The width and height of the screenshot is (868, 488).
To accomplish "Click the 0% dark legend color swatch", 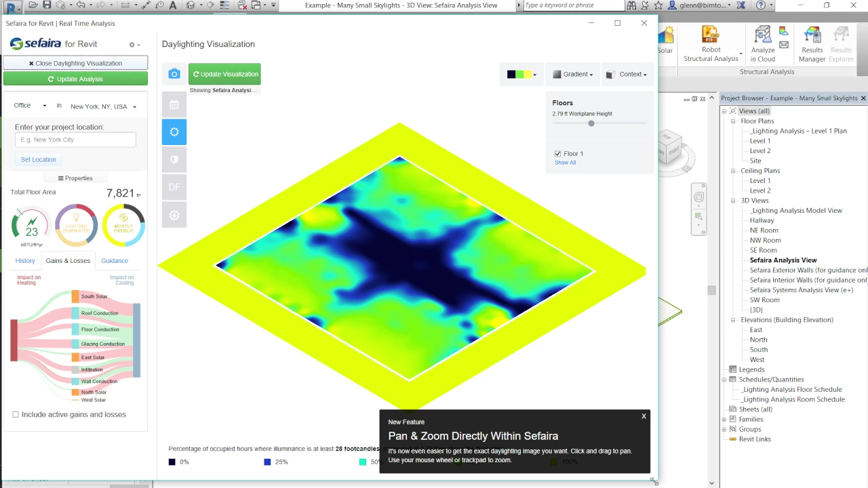I will [172, 462].
